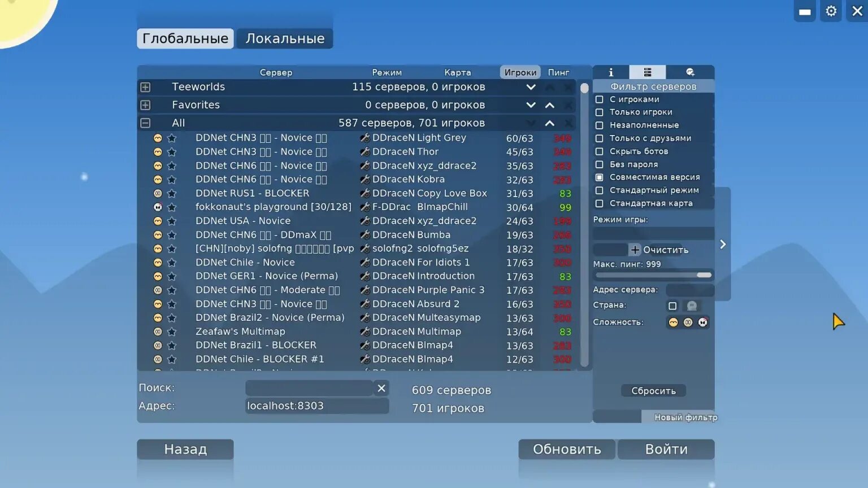The height and width of the screenshot is (488, 868).
Task: Switch to the Глобальные tab
Action: 185,38
